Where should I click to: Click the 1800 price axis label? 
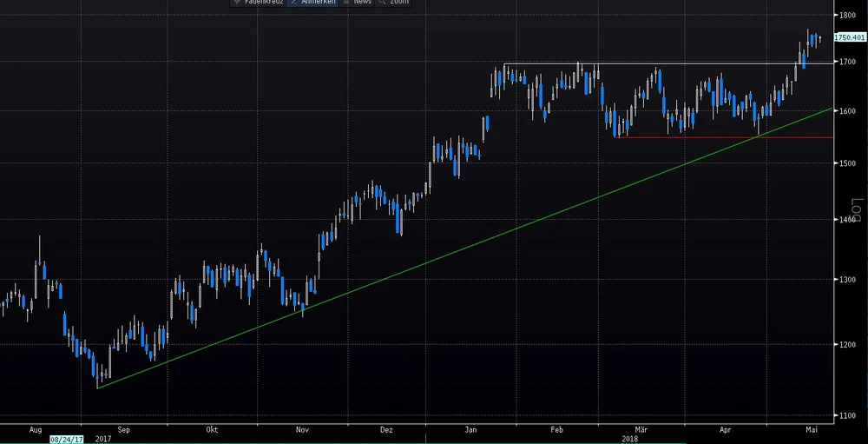(x=845, y=16)
